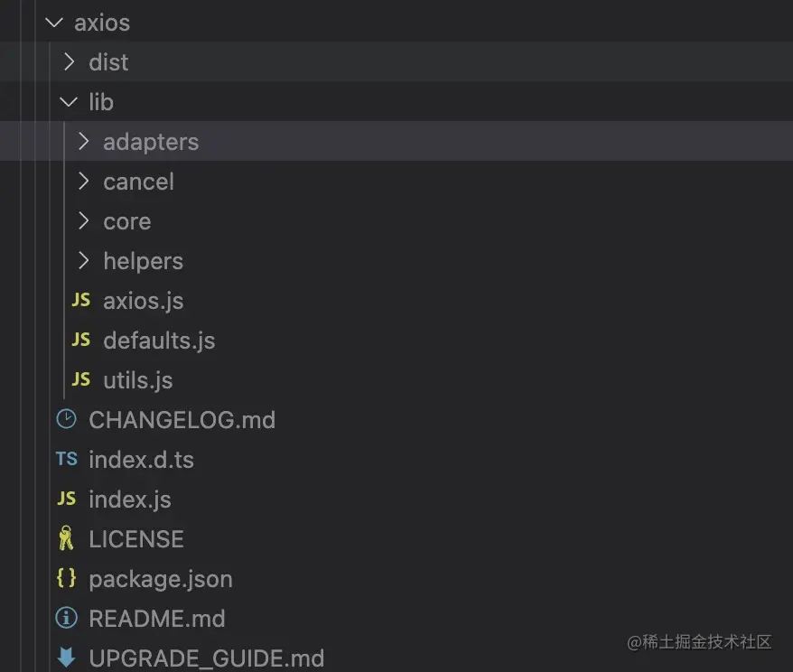The height and width of the screenshot is (672, 793).
Task: Select the lib folder name
Action: click(101, 102)
